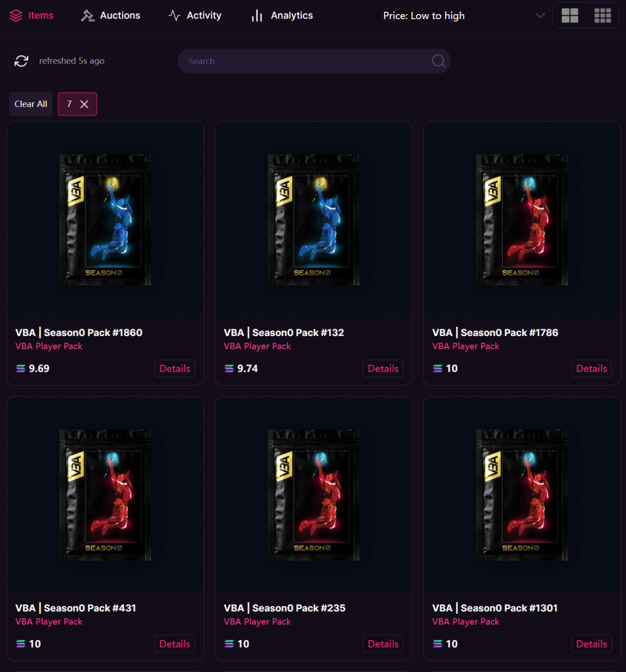View Details for Pack #235
Image resolution: width=626 pixels, height=672 pixels.
(x=383, y=644)
